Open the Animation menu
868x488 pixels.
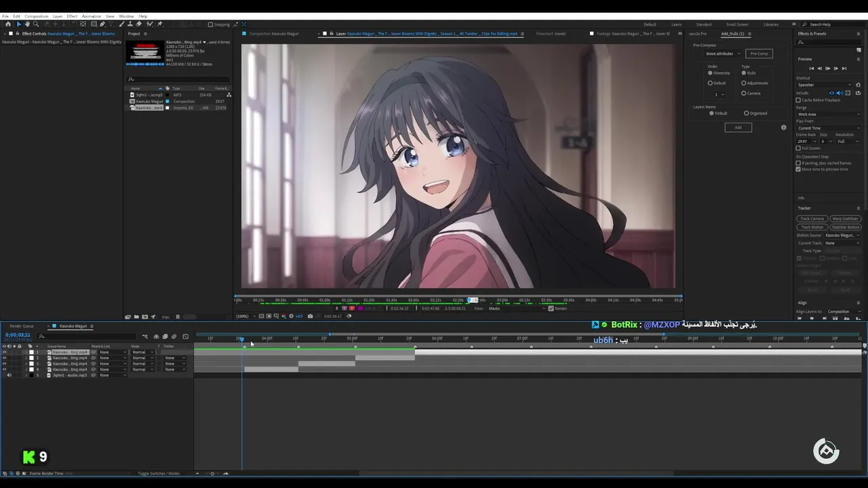92,16
